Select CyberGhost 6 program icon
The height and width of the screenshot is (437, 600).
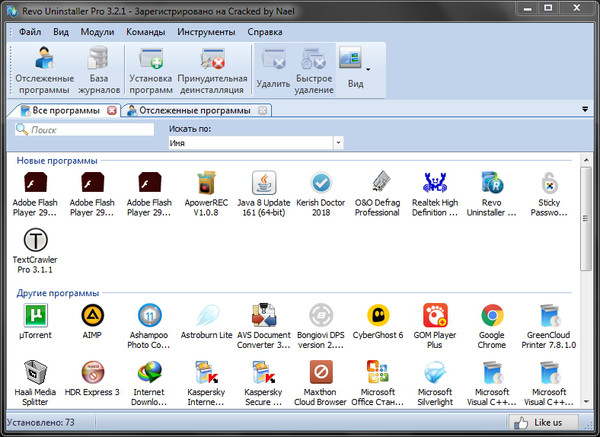point(378,318)
